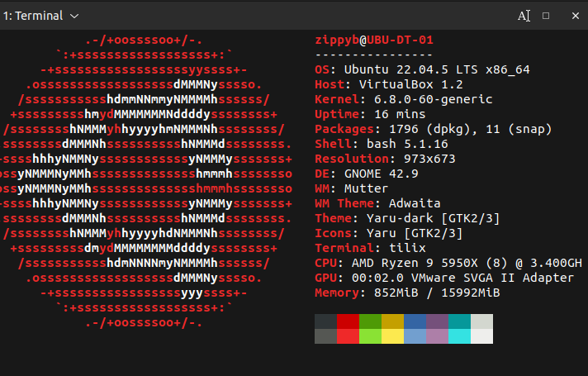Click the WM Theme value "Adwaita"

[415, 203]
